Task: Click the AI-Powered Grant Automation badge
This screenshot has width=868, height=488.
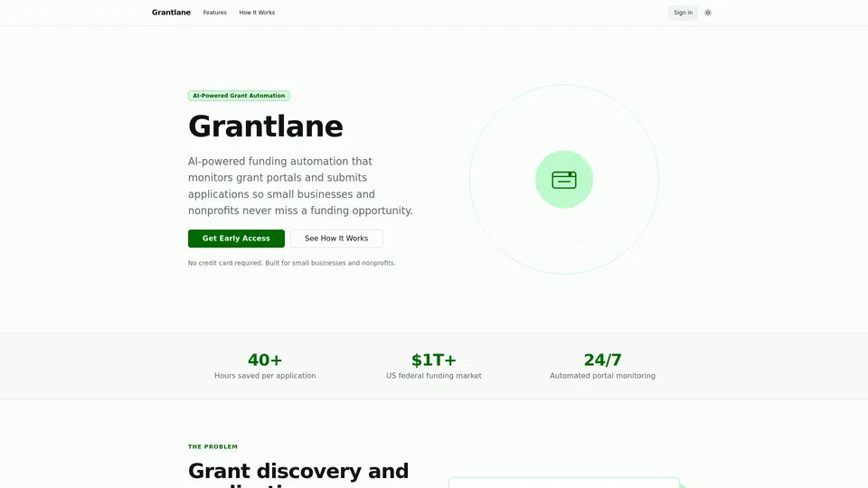Action: click(239, 96)
